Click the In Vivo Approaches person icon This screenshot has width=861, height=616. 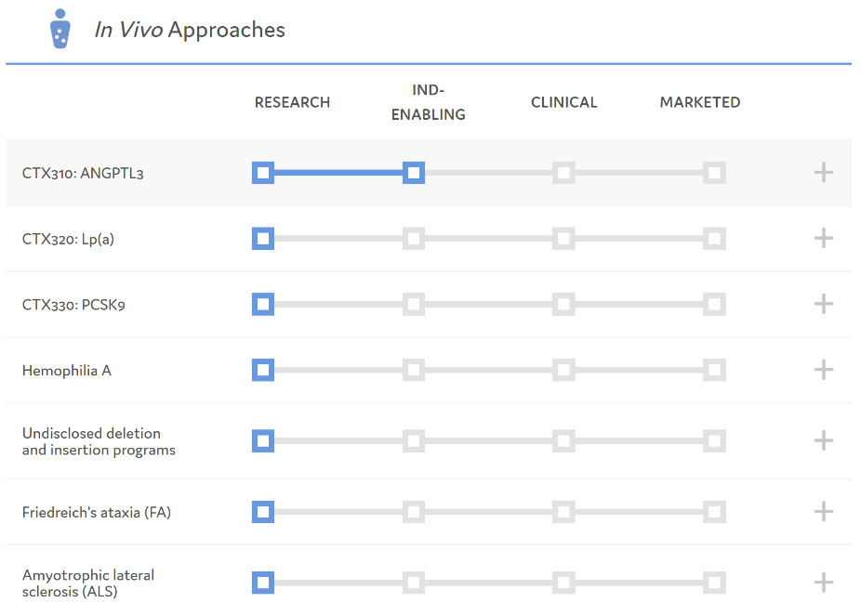pyautogui.click(x=60, y=29)
